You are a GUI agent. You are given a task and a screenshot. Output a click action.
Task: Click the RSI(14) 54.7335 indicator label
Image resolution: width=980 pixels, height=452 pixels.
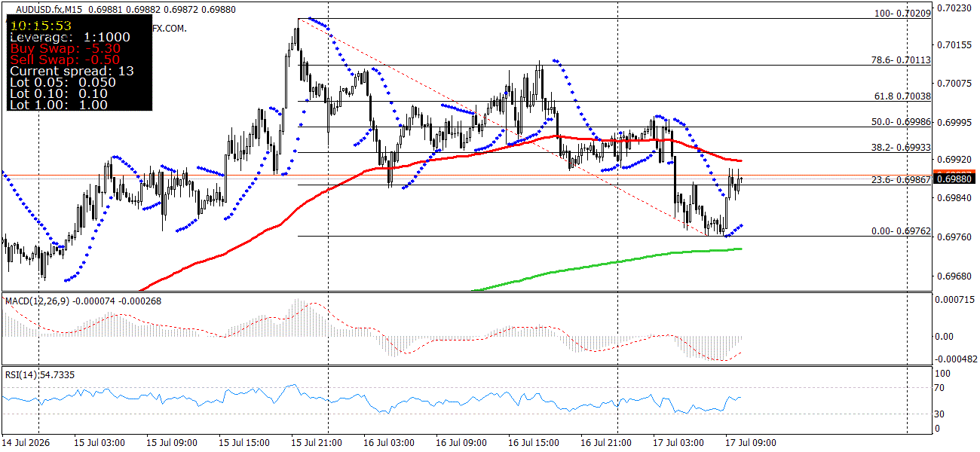(x=40, y=374)
